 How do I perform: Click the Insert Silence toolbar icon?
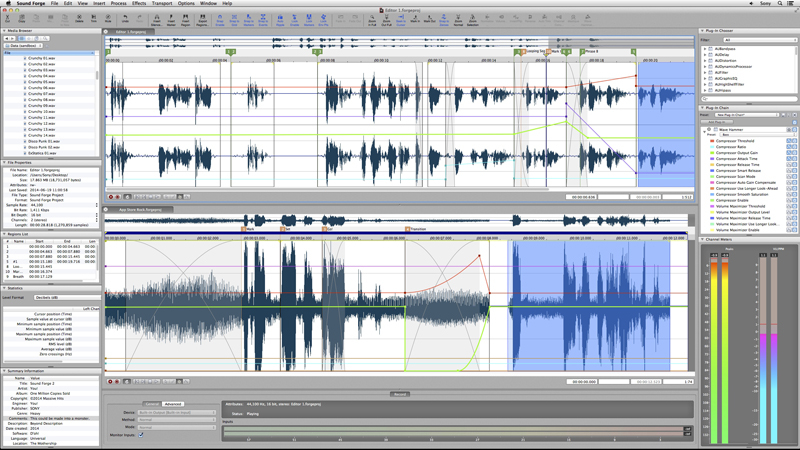click(x=157, y=20)
